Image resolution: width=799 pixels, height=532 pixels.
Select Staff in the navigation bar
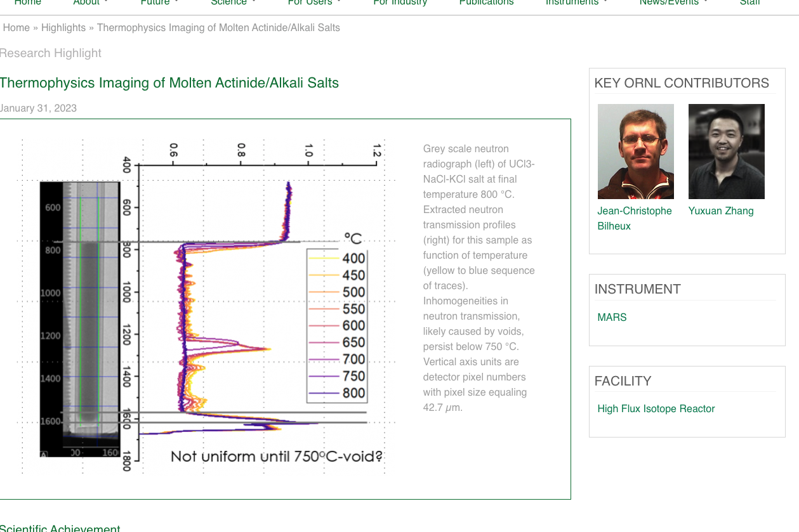click(x=749, y=3)
